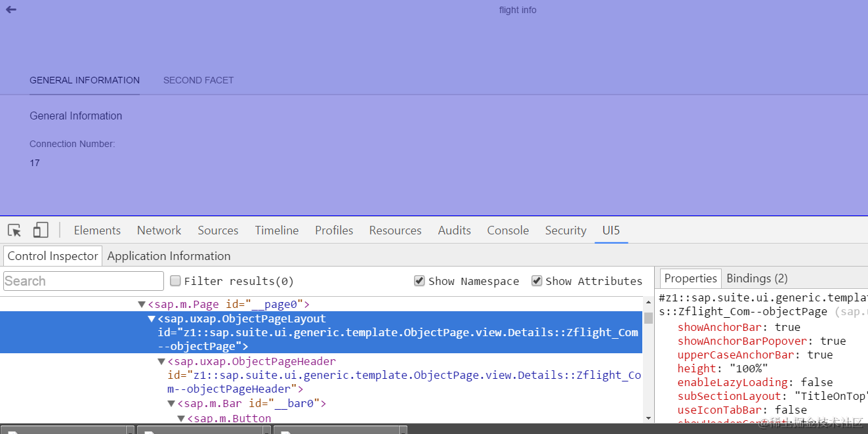Click the General Information section heading
This screenshot has height=434, width=868.
tap(76, 116)
